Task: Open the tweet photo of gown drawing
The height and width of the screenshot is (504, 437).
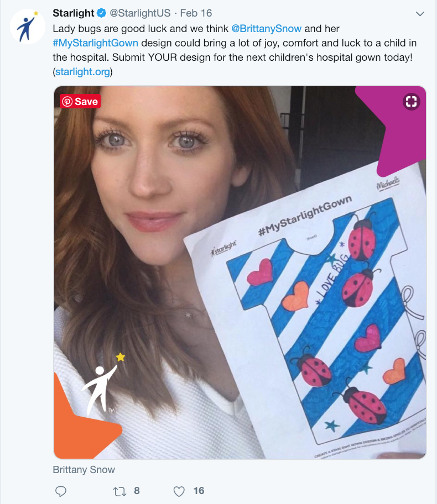Action: click(240, 272)
